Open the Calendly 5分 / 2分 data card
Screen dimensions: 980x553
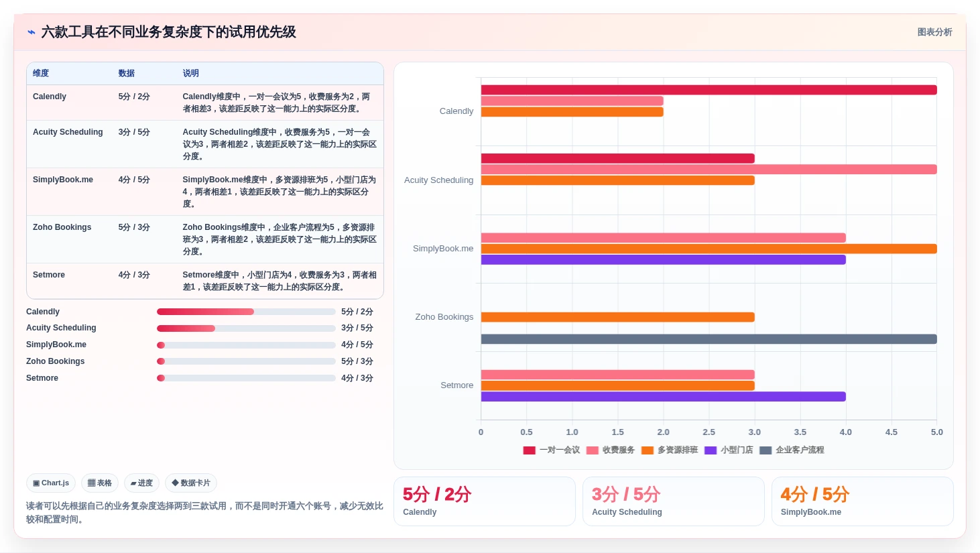tap(485, 501)
